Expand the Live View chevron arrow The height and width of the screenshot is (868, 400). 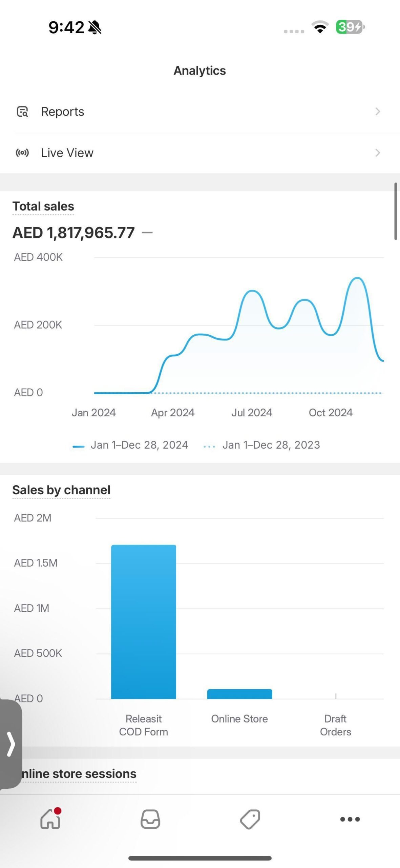coord(378,153)
